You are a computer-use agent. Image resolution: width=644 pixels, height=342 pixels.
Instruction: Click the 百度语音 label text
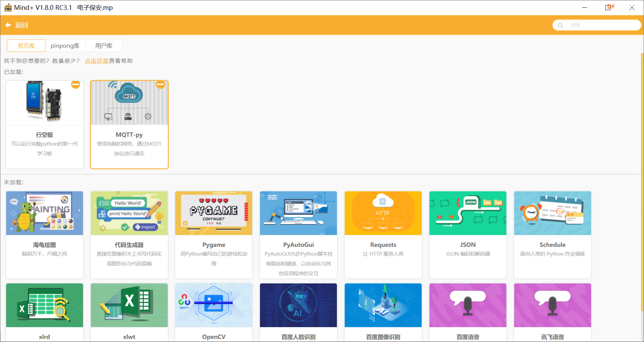(x=468, y=337)
